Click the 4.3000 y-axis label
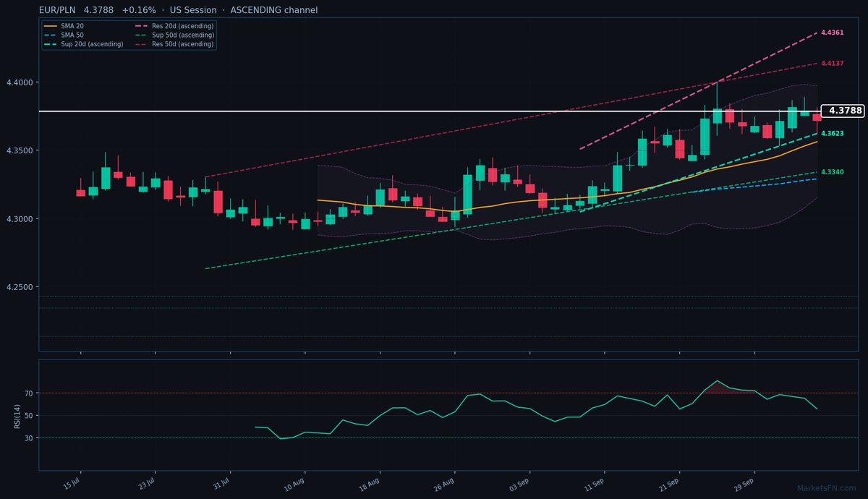868x499 pixels. click(20, 219)
